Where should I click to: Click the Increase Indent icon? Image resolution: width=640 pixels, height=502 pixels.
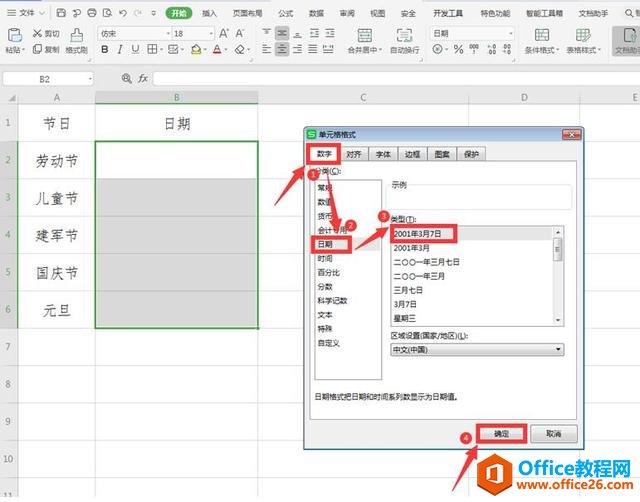click(x=330, y=33)
